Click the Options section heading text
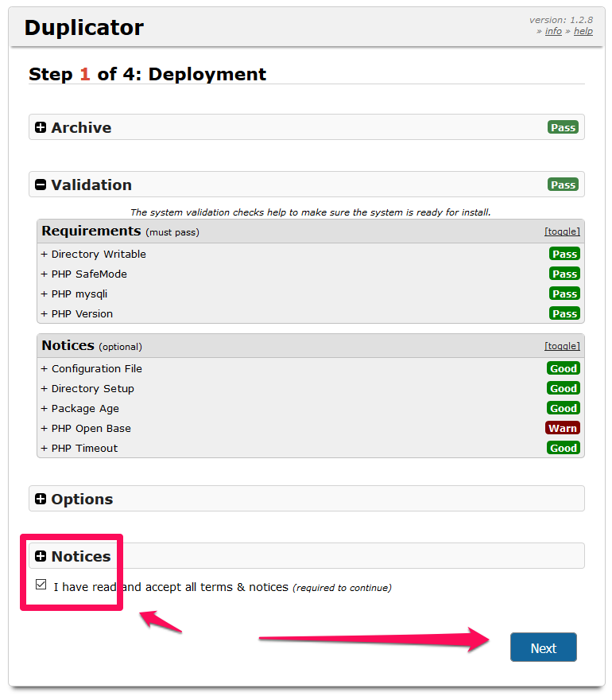Screen dimensions: 612x700 [82, 499]
